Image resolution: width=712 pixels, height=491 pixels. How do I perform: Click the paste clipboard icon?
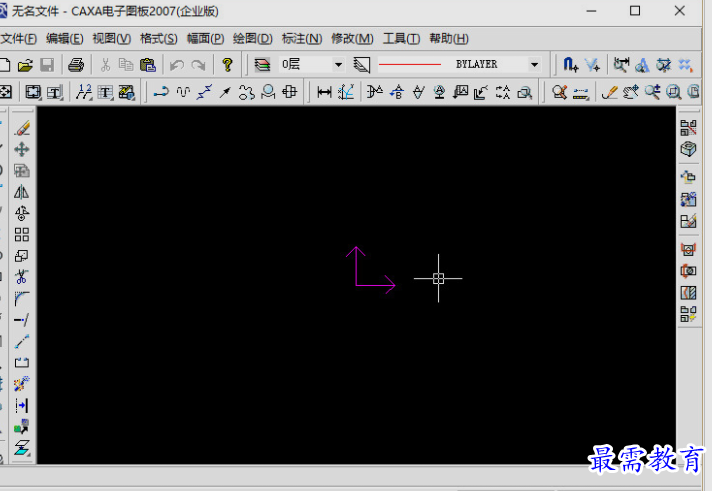pyautogui.click(x=148, y=65)
